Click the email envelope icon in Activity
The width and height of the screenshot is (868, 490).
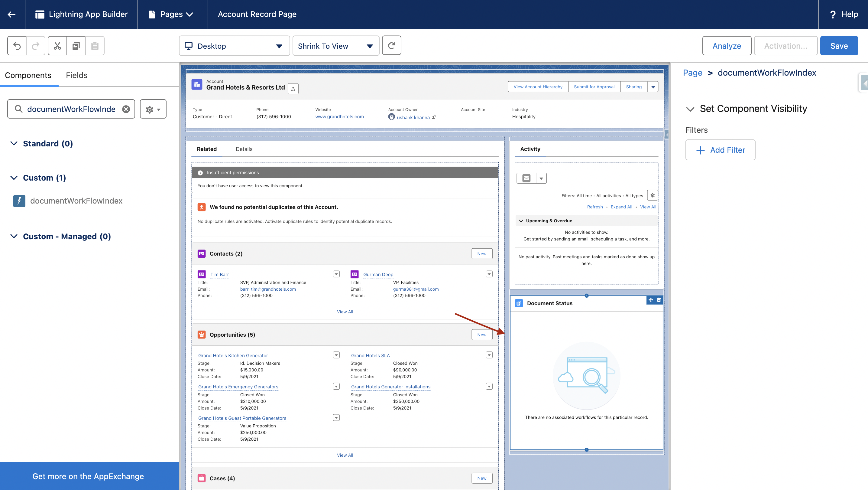point(526,178)
